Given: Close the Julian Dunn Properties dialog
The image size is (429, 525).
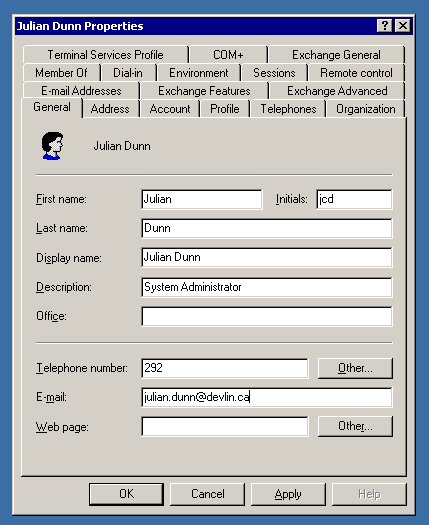Looking at the screenshot, I should click(x=403, y=26).
